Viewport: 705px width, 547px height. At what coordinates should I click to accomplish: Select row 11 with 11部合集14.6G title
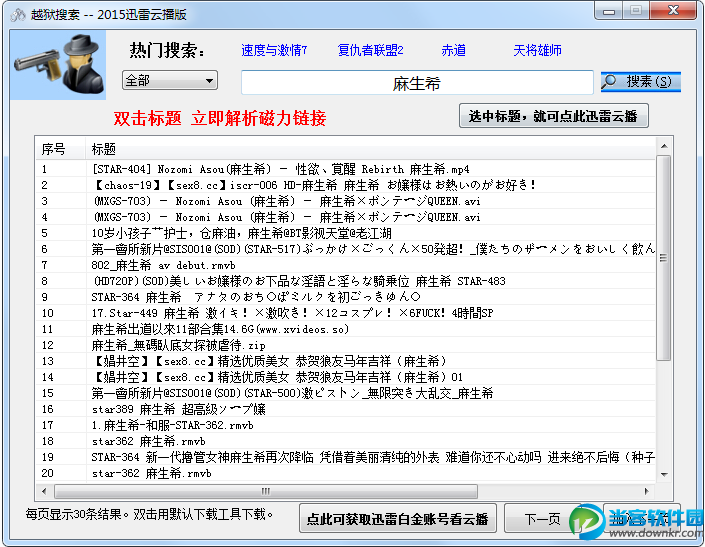pos(345,329)
